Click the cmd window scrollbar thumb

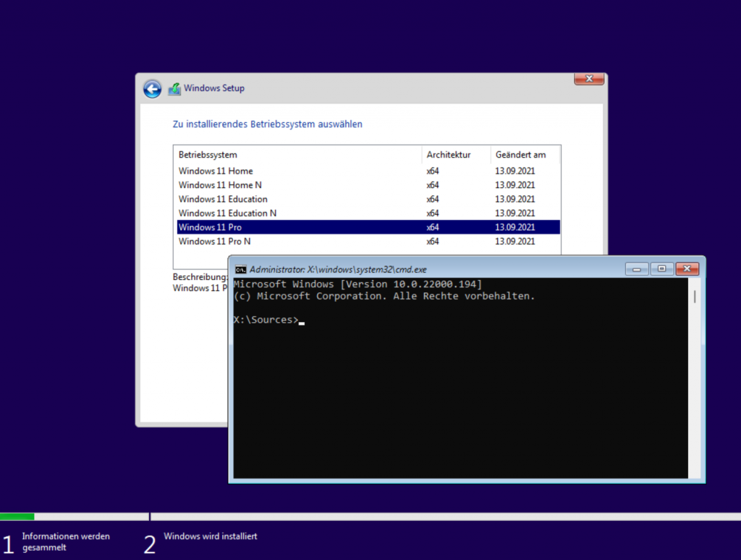[x=694, y=297]
